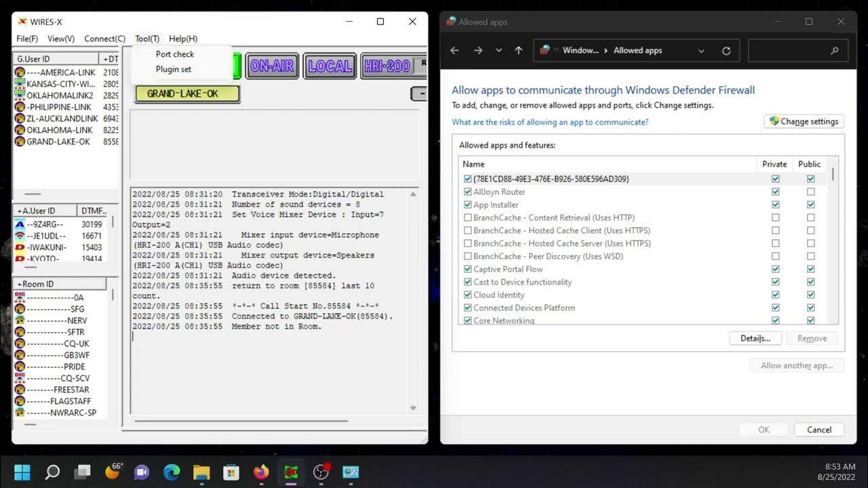Select AMERICA-LINK node icon in G.User list

click(20, 73)
